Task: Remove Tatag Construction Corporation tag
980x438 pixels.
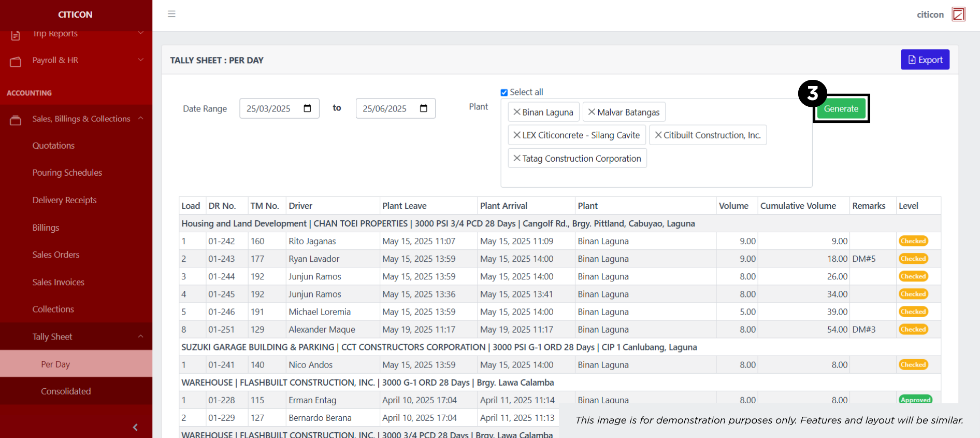Action: (516, 158)
